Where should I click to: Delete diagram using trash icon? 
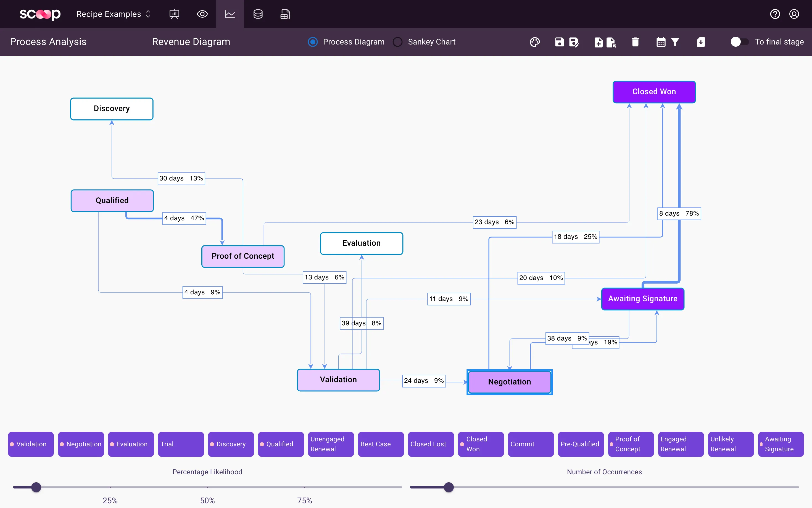635,42
